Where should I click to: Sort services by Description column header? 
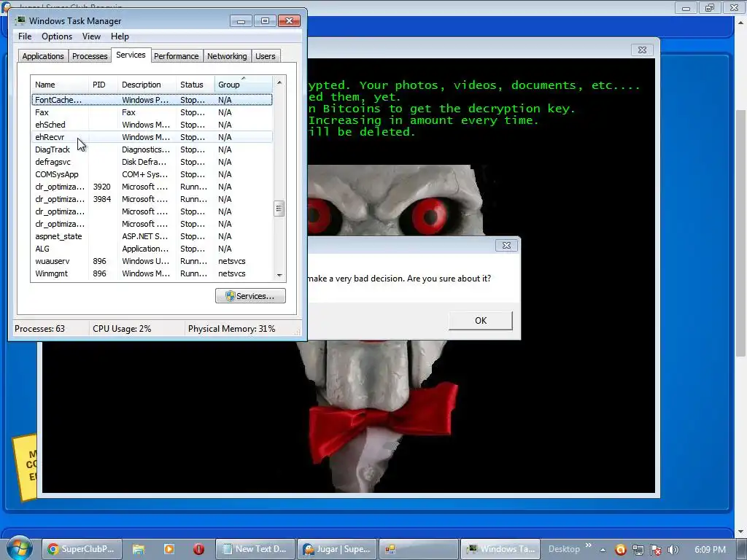tap(147, 85)
